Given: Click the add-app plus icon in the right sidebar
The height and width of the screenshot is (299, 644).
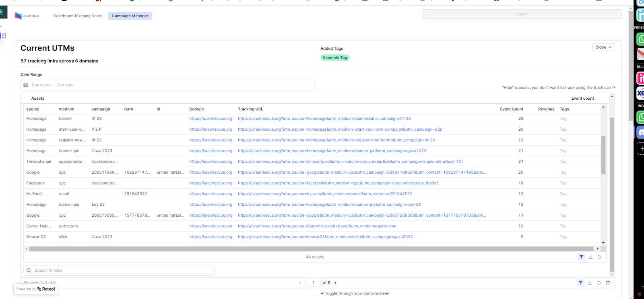Looking at the screenshot, I should tap(641, 148).
